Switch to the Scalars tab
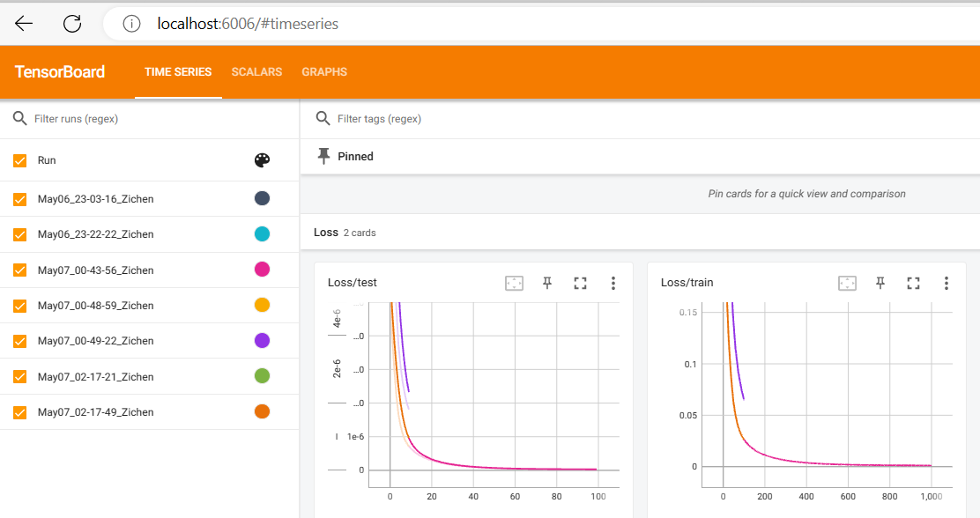Viewport: 980px width, 518px height. coord(256,72)
